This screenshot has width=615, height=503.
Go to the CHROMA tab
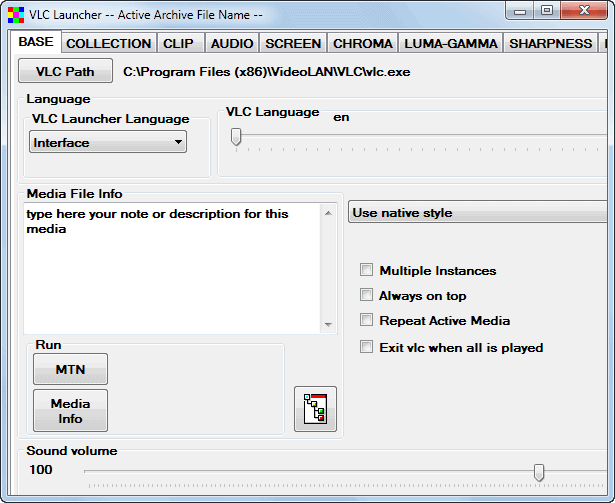[x=363, y=43]
